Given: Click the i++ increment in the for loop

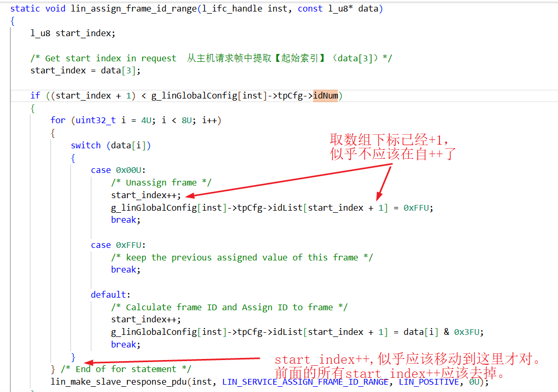Looking at the screenshot, I should (209, 120).
